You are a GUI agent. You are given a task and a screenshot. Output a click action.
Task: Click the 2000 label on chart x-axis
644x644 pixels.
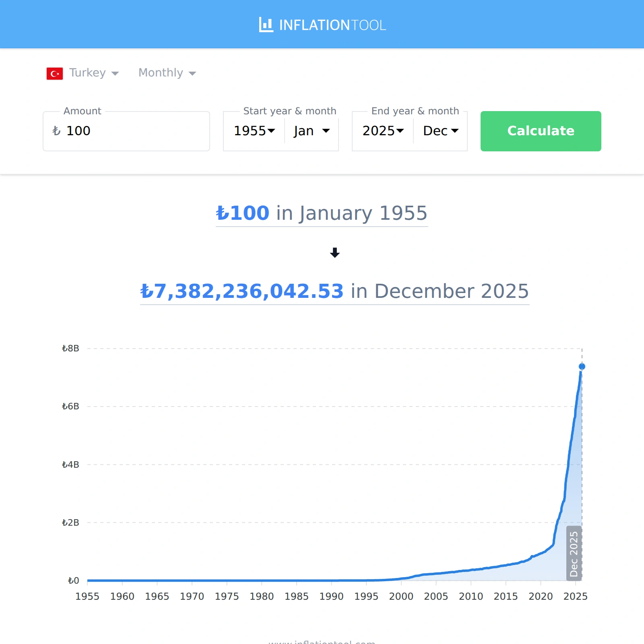tap(401, 596)
